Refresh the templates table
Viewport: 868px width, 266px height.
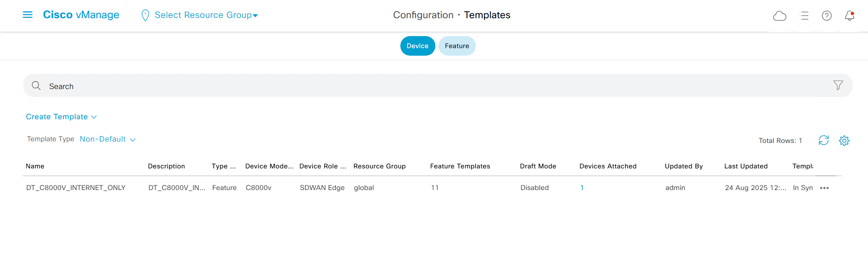pos(823,140)
